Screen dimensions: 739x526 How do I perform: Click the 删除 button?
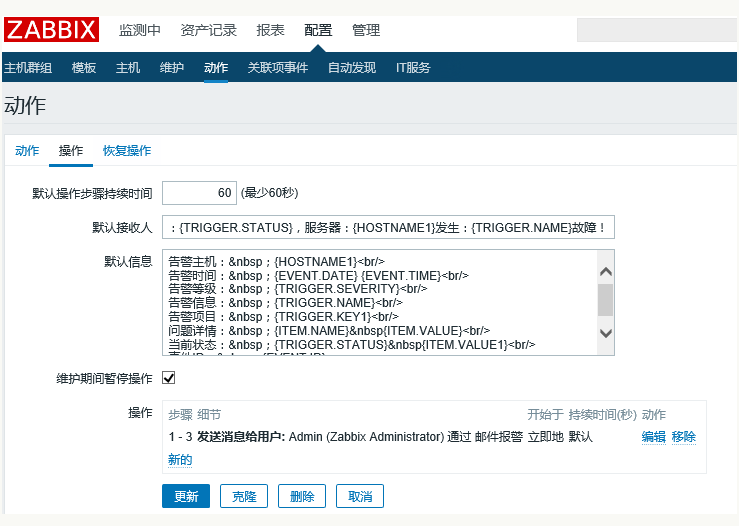pos(302,496)
